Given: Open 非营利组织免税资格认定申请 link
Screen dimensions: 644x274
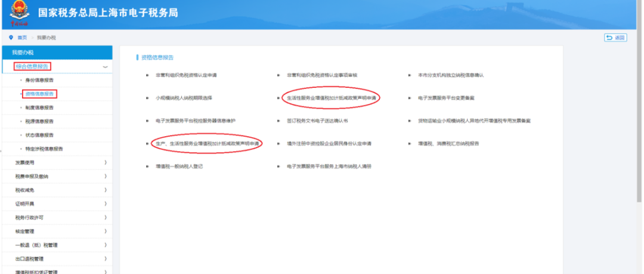Looking at the screenshot, I should (x=186, y=75).
